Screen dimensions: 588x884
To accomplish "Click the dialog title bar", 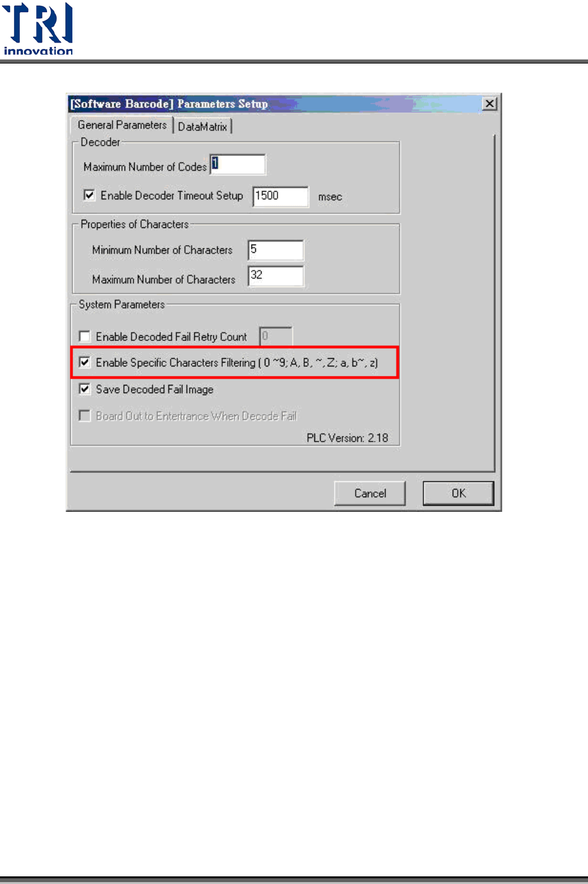I will point(274,104).
